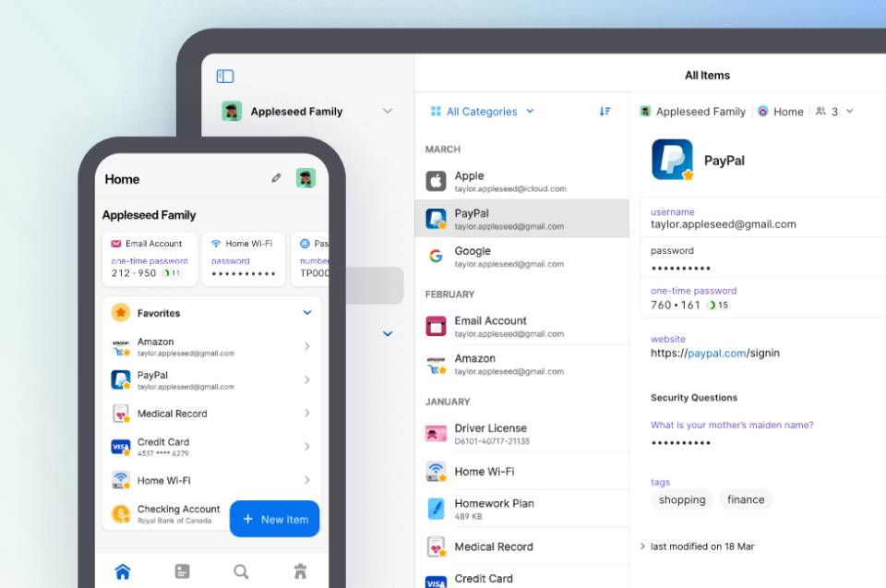Open the Medical Record row chevron on the phone
Screen dimensions: 886x588
(306, 414)
